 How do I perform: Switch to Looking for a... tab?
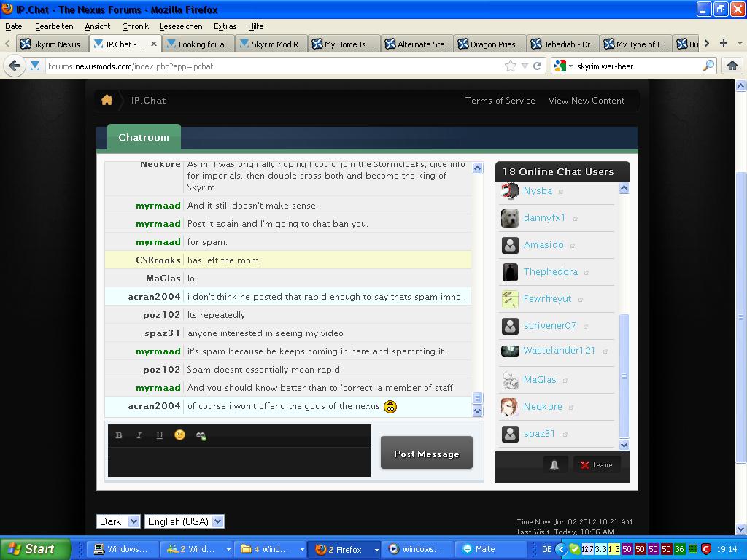[198, 44]
